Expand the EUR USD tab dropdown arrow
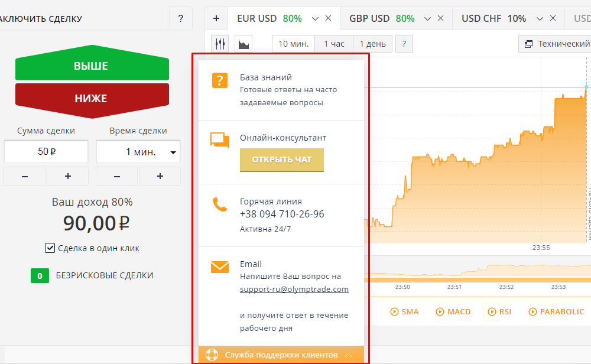Screen dimensions: 591x364 pyautogui.click(x=315, y=19)
